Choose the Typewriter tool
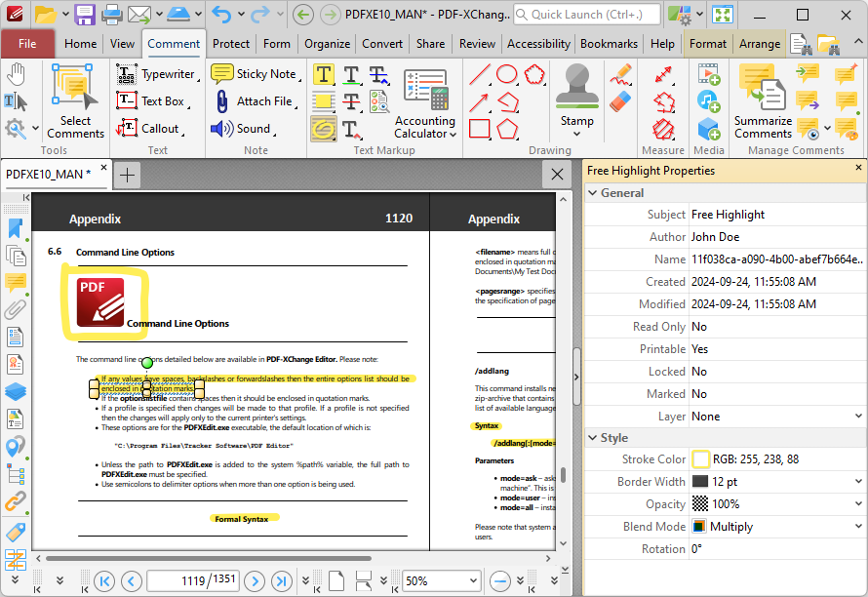 tap(157, 74)
